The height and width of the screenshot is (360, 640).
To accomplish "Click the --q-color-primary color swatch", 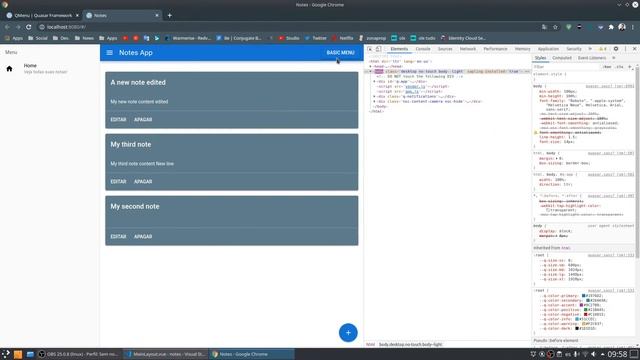I will click(x=584, y=296).
